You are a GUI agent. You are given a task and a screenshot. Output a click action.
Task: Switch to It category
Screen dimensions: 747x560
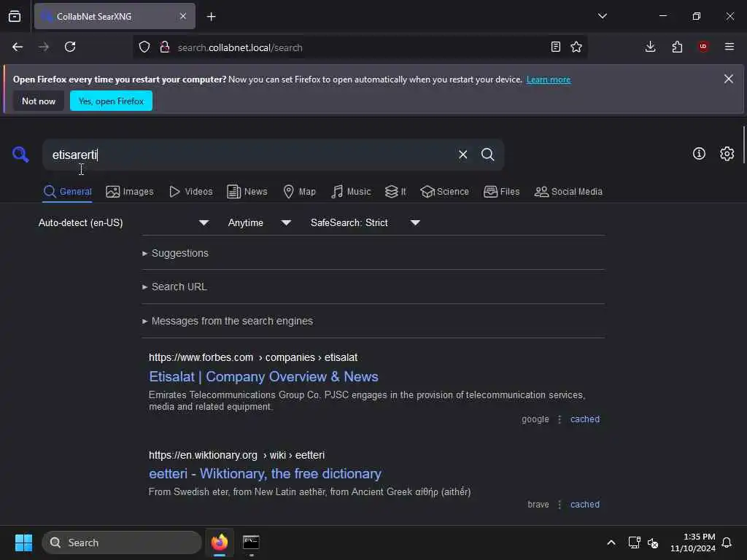coord(395,192)
